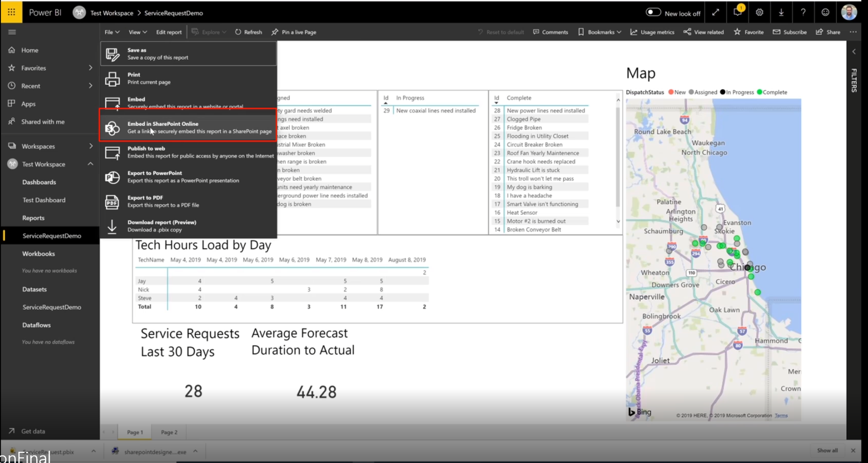The height and width of the screenshot is (463, 868).
Task: Select 'Clogged Pipe' row in Complete table
Action: [540, 119]
